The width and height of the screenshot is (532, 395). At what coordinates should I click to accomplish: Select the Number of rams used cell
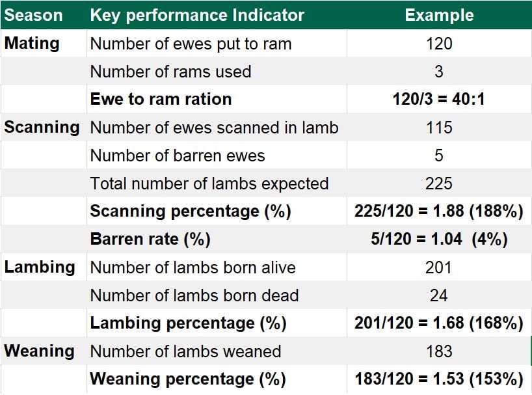tap(170, 72)
